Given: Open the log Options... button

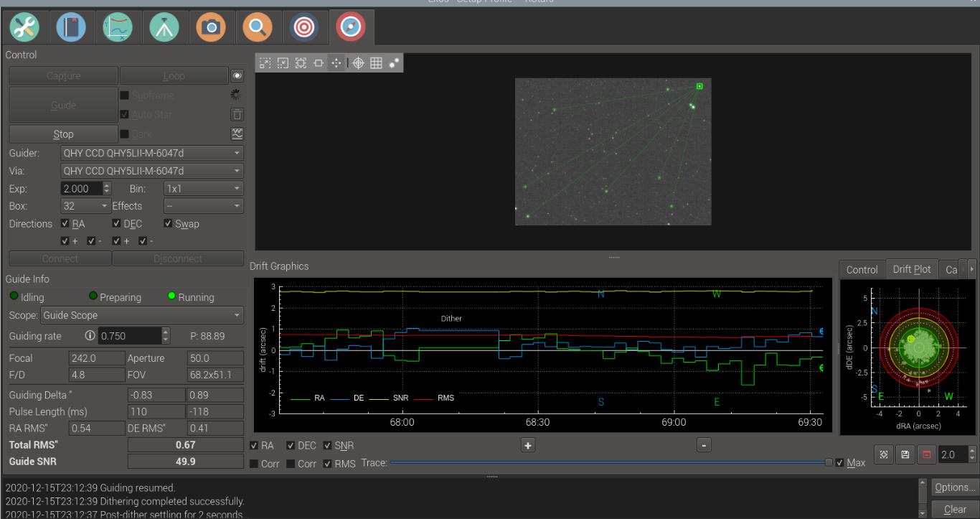Looking at the screenshot, I should [x=955, y=487].
